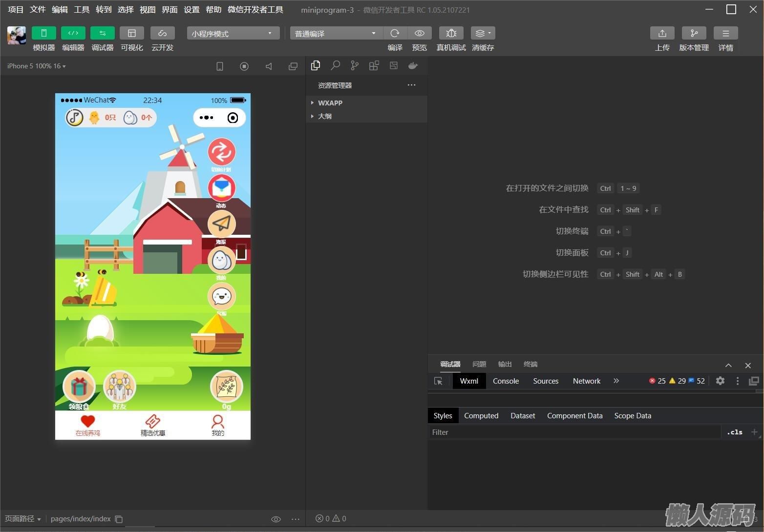This screenshot has height=532, width=764.
Task: Toggle the debugger (调试器) panel
Action: pos(102,33)
